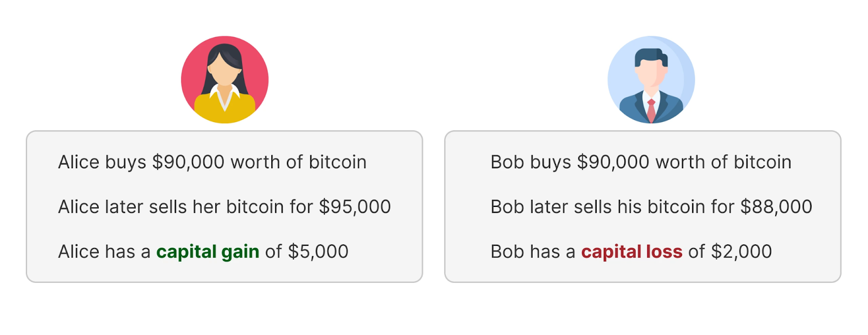868x335 pixels.
Task: Click Bob's dark hair in his avatar
Action: 650,55
